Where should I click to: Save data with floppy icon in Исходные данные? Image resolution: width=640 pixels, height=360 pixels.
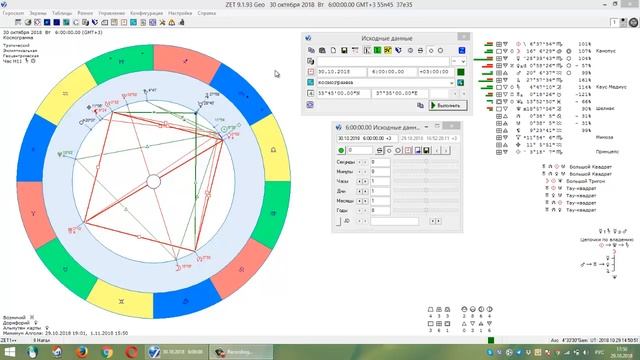(x=344, y=50)
